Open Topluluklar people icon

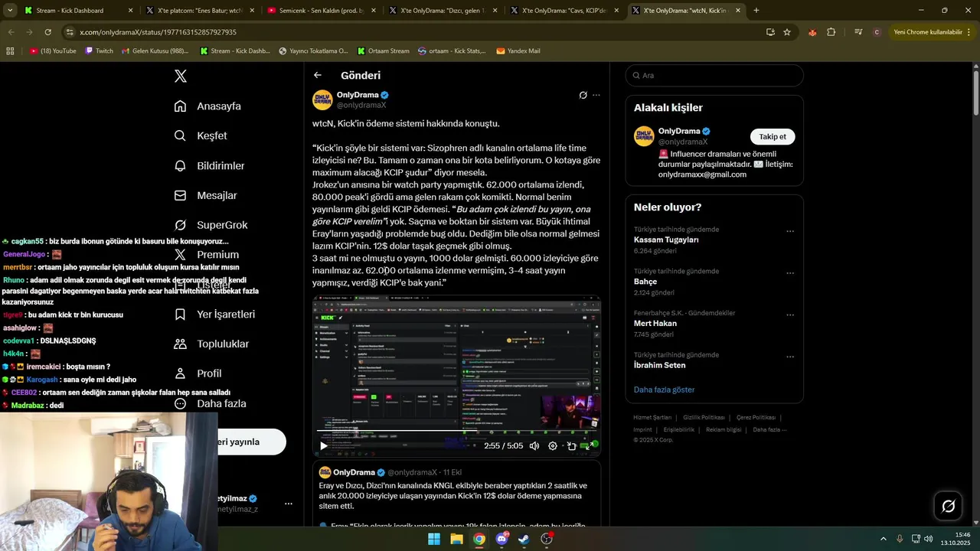pyautogui.click(x=180, y=344)
